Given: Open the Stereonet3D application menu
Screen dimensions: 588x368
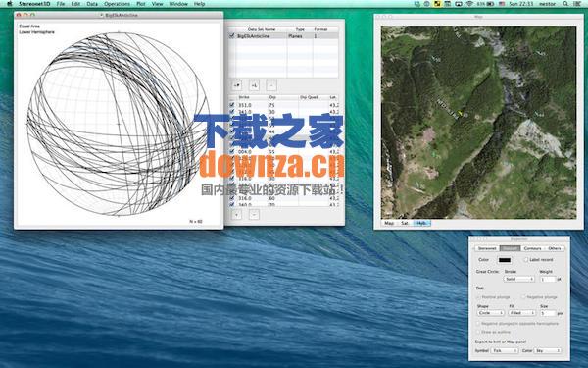Looking at the screenshot, I should point(34,4).
